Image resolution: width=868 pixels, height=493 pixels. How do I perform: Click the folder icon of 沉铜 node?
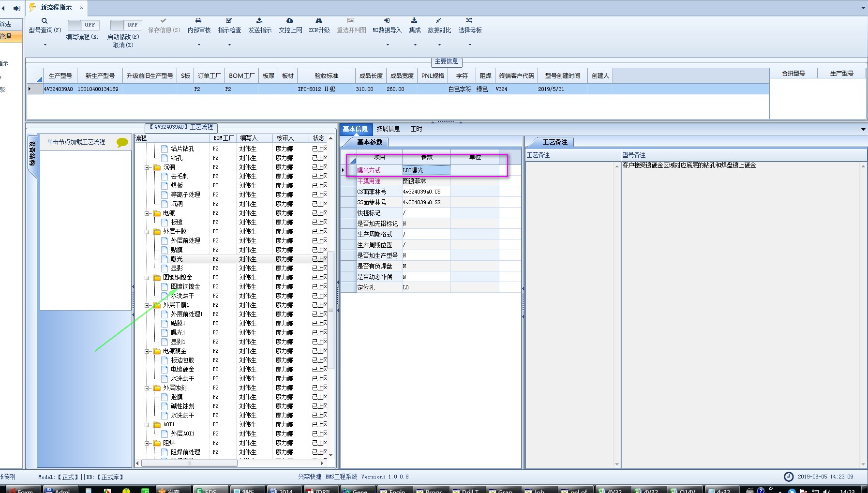157,167
